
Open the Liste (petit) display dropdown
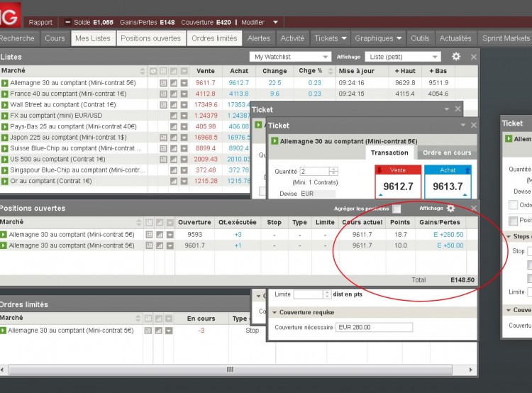pyautogui.click(x=403, y=57)
